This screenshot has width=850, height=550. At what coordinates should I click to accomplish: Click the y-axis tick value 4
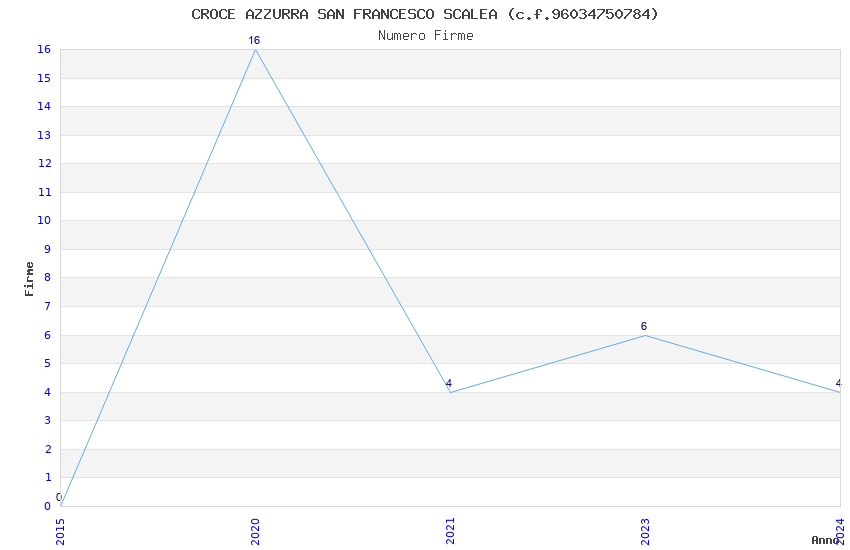48,392
